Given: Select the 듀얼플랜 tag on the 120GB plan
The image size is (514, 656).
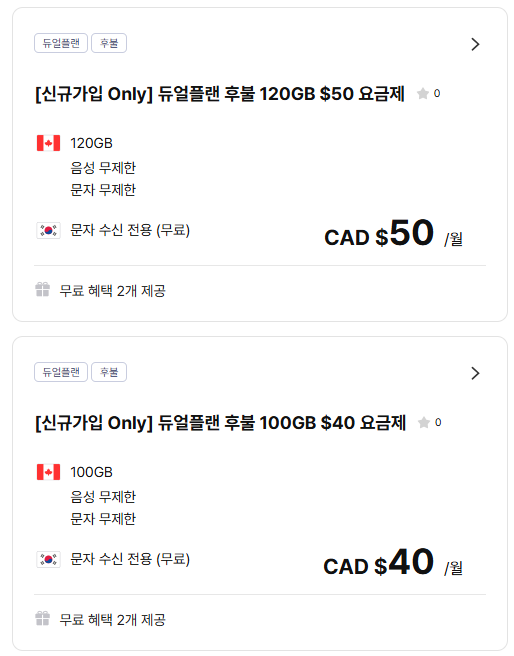Looking at the screenshot, I should (61, 43).
